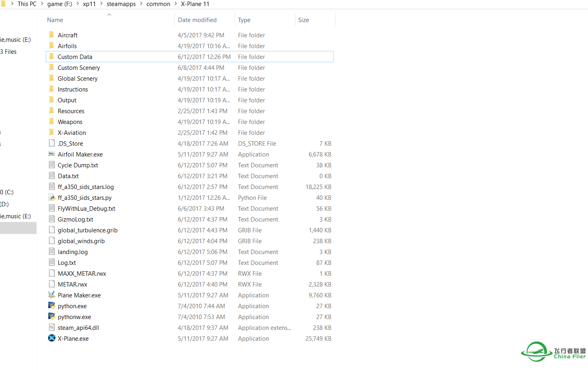The width and height of the screenshot is (588, 370).
Task: Go to game (F:) in address bar
Action: point(60,4)
